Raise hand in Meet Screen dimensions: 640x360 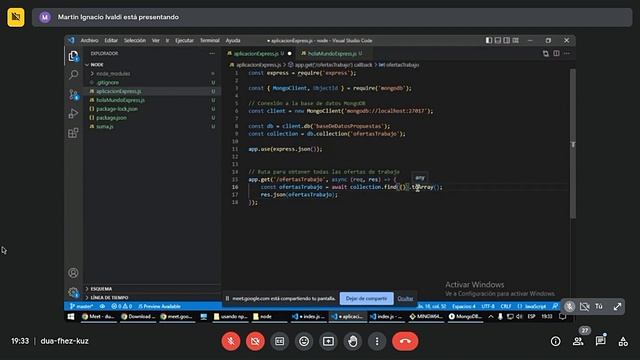353,341
